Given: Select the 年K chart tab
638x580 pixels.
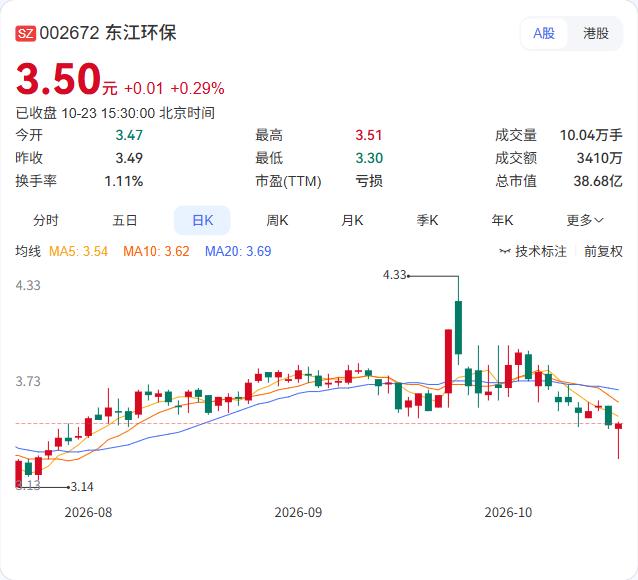Looking at the screenshot, I should (x=502, y=221).
